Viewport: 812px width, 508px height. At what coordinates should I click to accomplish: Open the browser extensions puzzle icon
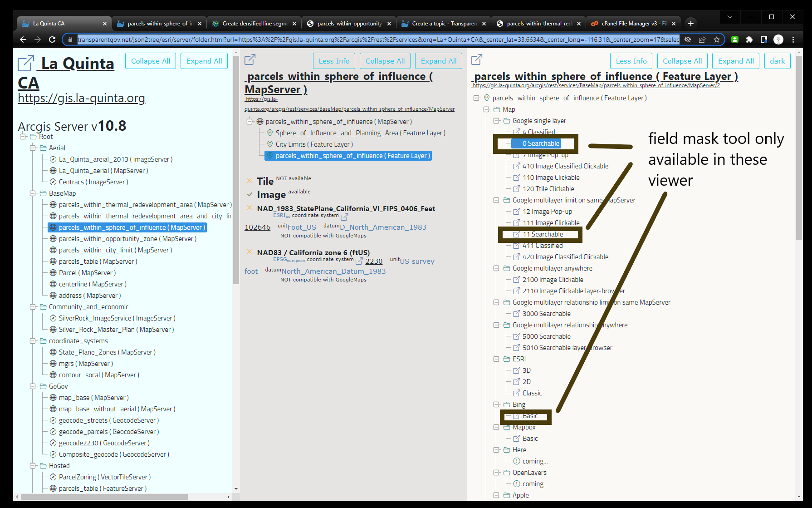[750, 39]
